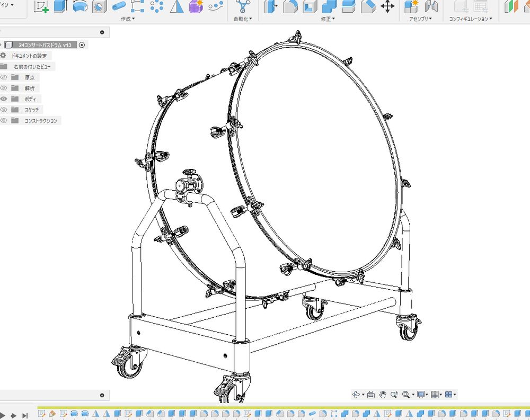This screenshot has height=420, width=530.
Task: Select the Combine tool
Action: tap(329, 6)
